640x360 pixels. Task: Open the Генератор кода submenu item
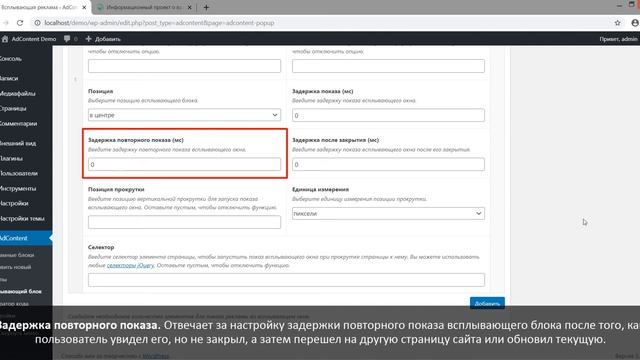click(15, 304)
